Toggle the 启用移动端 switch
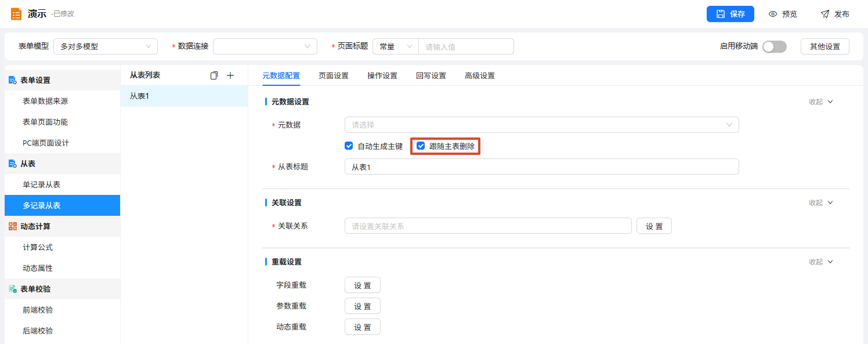 tap(775, 46)
